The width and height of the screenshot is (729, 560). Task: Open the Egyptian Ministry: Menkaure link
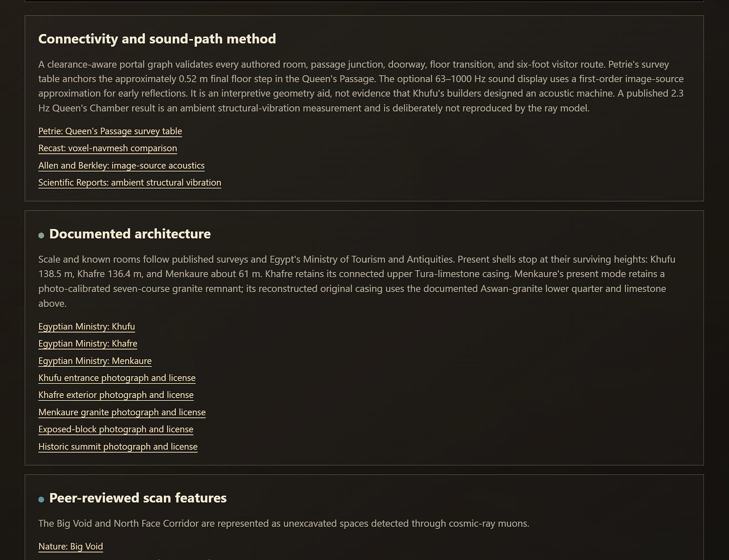(95, 361)
